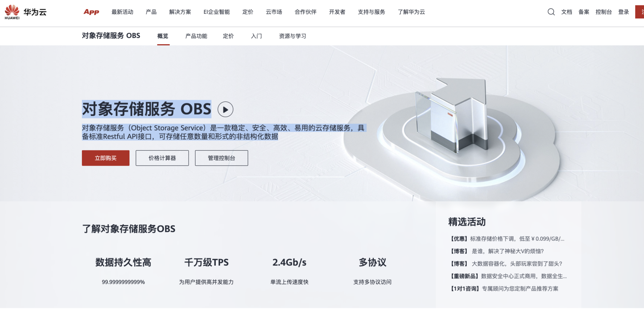Screen dimensions: 644x321
Task: Open the 了解华为云 menu
Action: point(412,12)
